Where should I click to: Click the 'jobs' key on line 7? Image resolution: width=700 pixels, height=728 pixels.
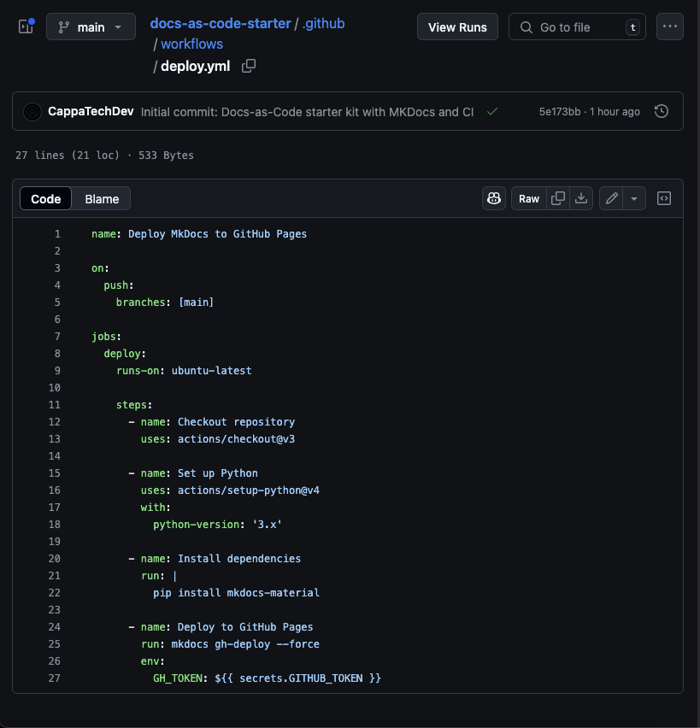(103, 337)
